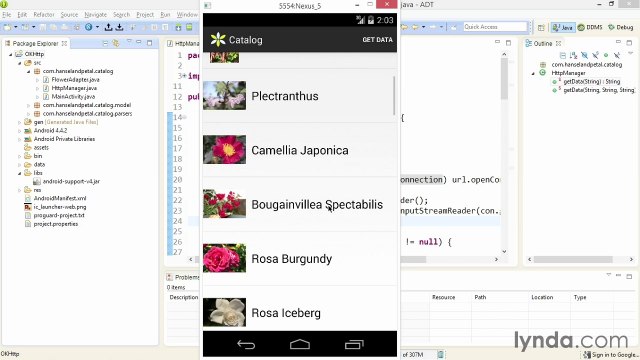
Task: Open the New file toolbar icon
Action: click(7, 27)
